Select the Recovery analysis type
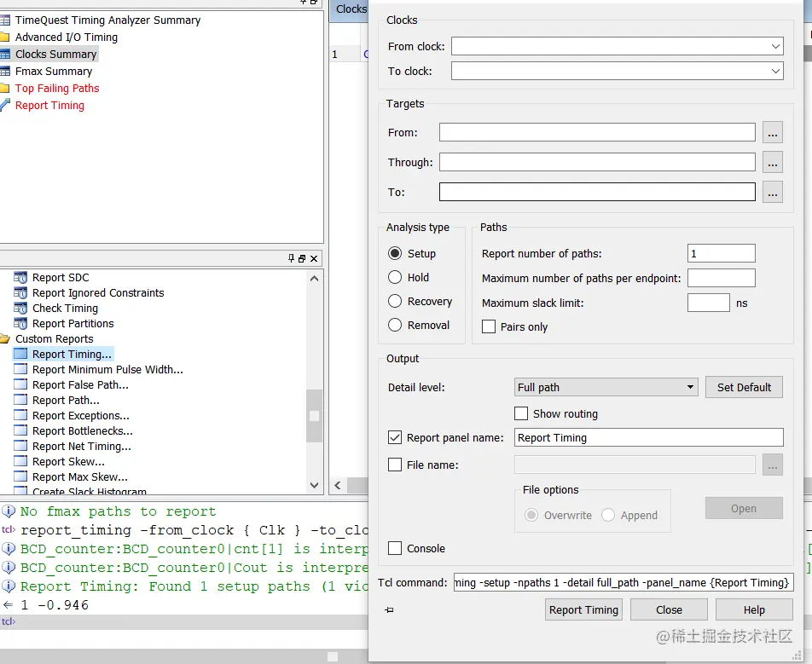This screenshot has width=812, height=664. (395, 301)
